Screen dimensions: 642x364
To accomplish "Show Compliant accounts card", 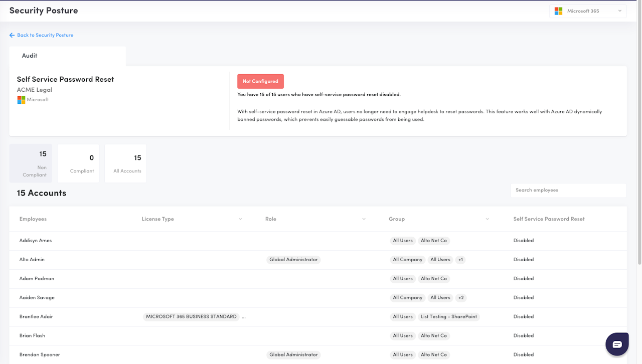I will tap(78, 163).
